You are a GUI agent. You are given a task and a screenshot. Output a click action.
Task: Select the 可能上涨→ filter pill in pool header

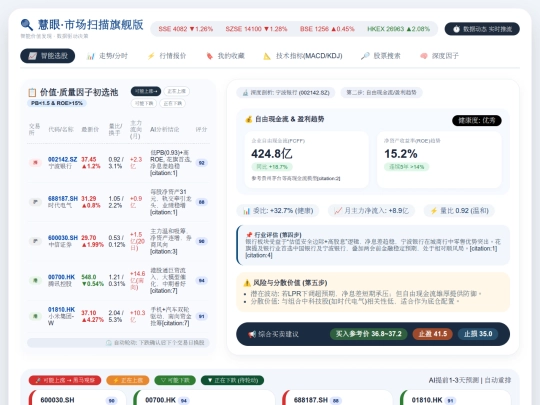pyautogui.click(x=146, y=91)
